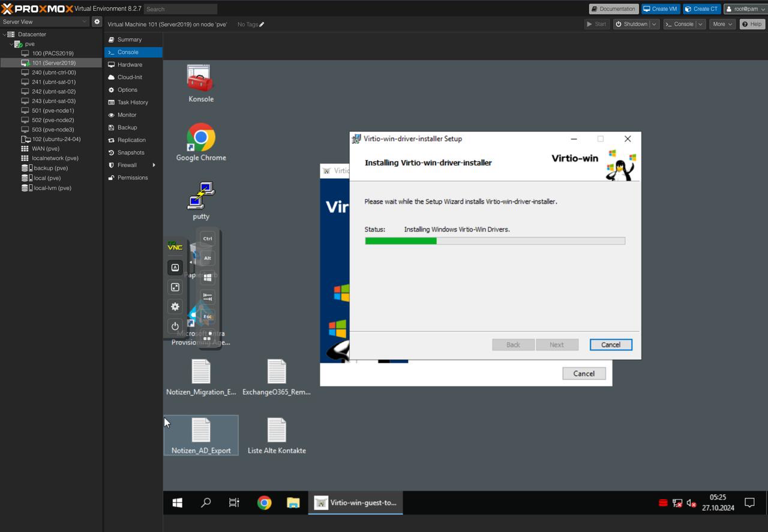
Task: Open the Hardware panel
Action: point(133,65)
